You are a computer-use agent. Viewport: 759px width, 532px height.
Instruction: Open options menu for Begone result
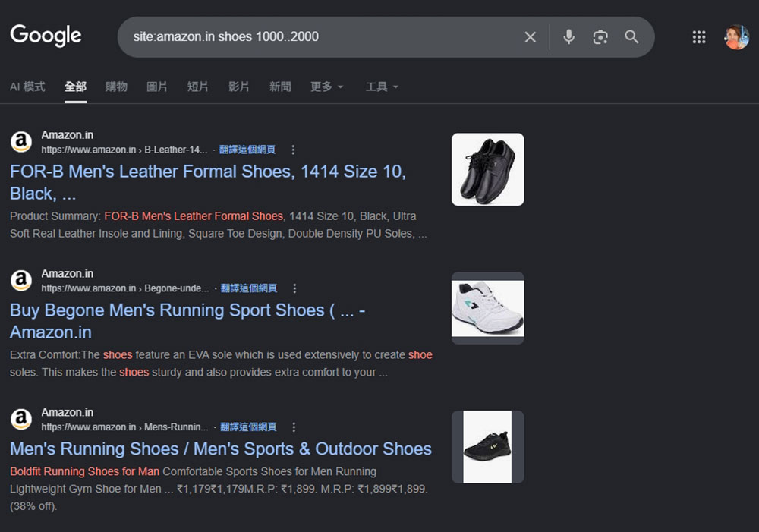point(294,288)
